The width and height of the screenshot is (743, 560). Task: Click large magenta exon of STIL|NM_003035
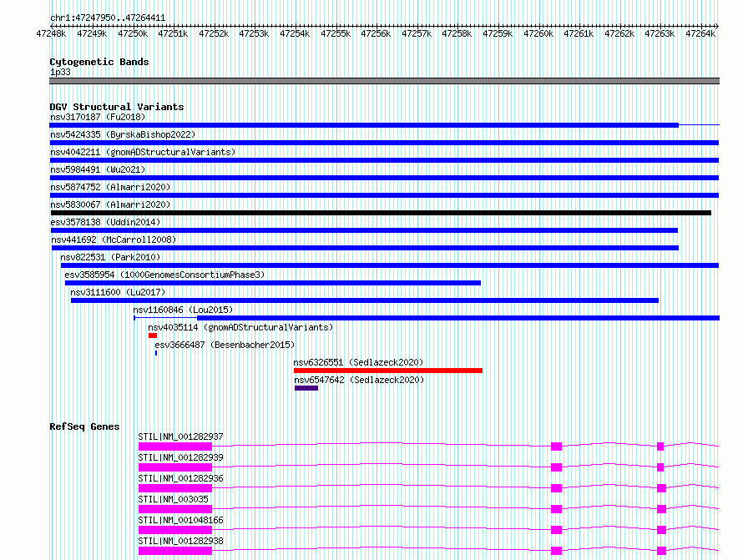click(x=174, y=509)
